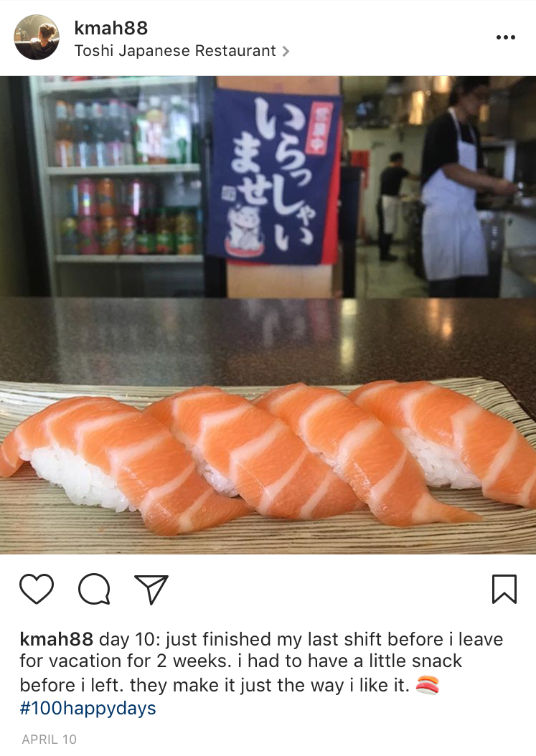Screen dimensions: 536x756
Task: Open the three-dot more options menu
Action: (506, 37)
